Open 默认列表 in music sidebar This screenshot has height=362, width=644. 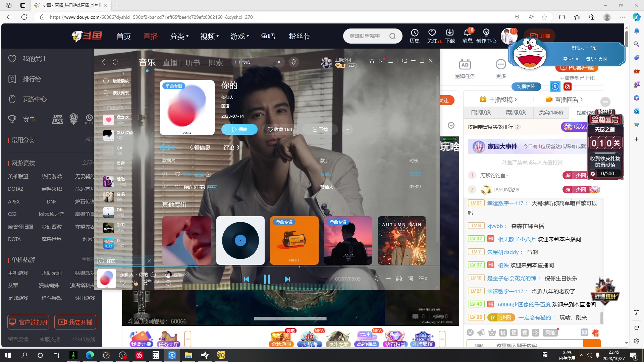(116, 93)
